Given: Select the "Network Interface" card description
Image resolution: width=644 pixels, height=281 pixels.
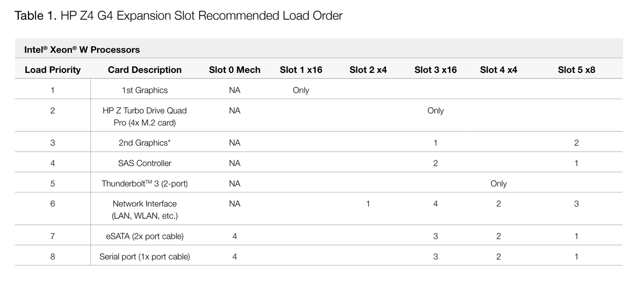Looking at the screenshot, I should coord(144,204).
